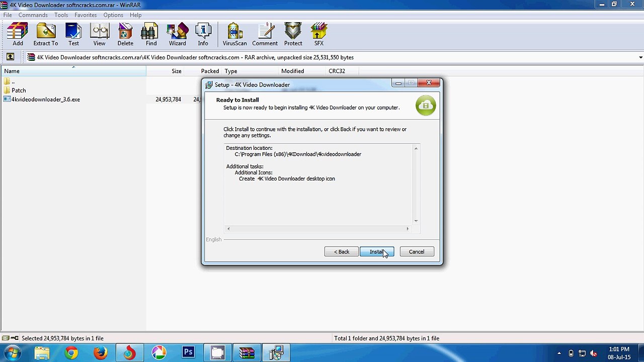The image size is (644, 362).
Task: Sort file list by Name column
Action: point(73,71)
